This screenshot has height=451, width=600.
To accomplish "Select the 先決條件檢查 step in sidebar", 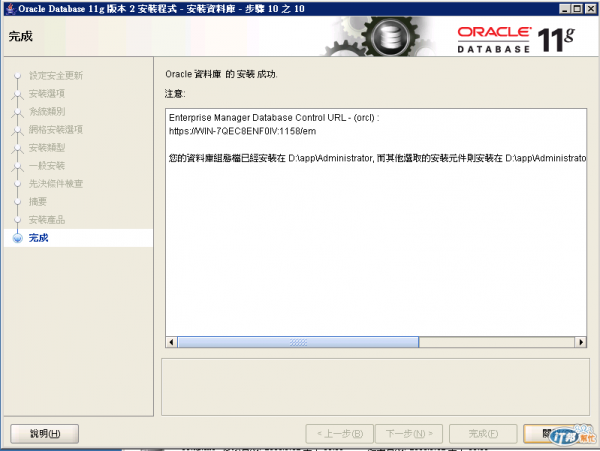I will pyautogui.click(x=56, y=183).
